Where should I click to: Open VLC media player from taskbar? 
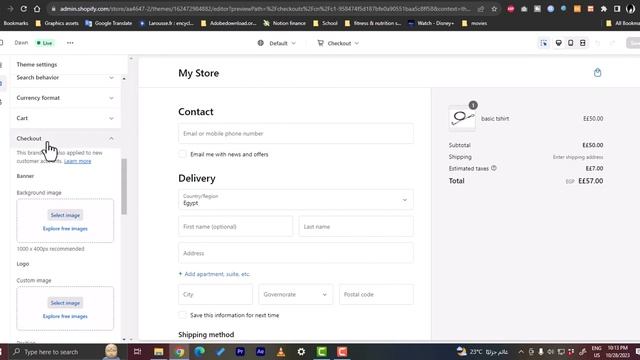[x=281, y=351]
